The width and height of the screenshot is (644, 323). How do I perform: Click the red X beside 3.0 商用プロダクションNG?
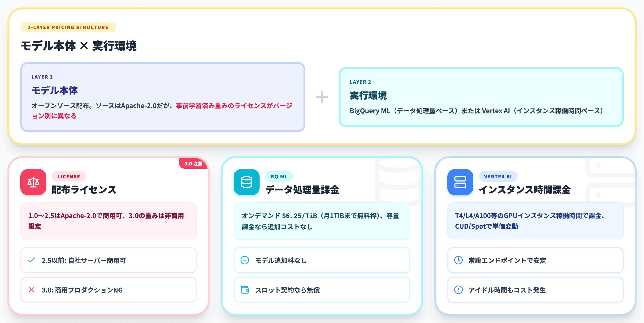[31, 290]
